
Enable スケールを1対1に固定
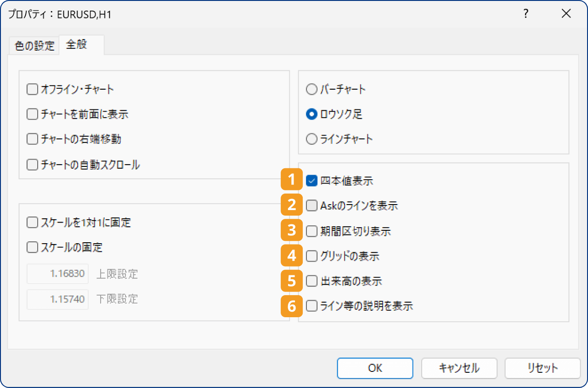click(x=32, y=222)
